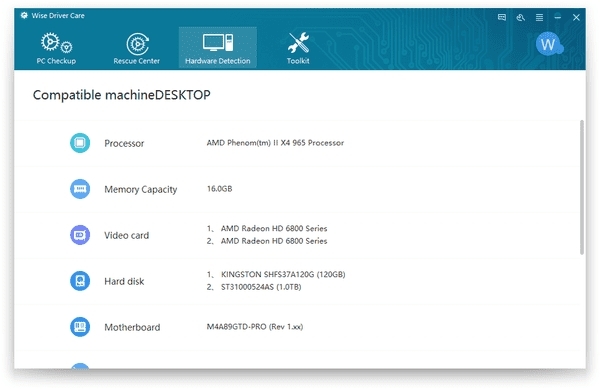Close the Wise Driver Care window
This screenshot has height=389, width=600.
click(576, 17)
